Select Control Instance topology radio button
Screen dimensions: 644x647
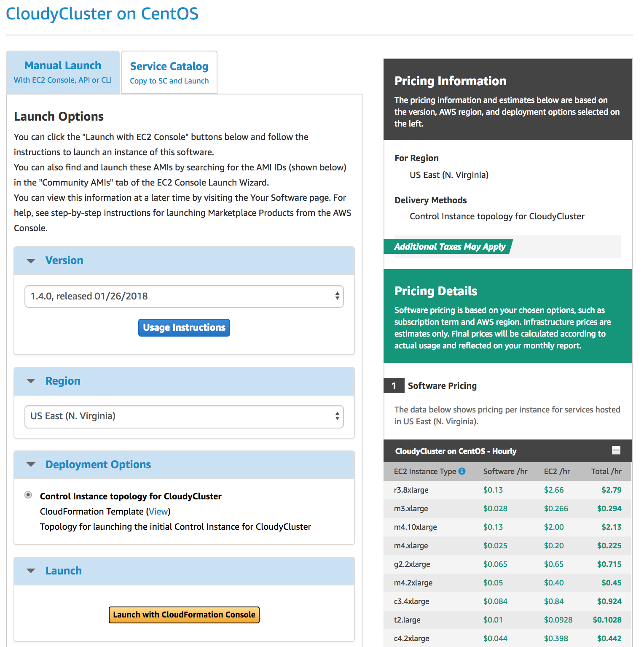coord(28,495)
